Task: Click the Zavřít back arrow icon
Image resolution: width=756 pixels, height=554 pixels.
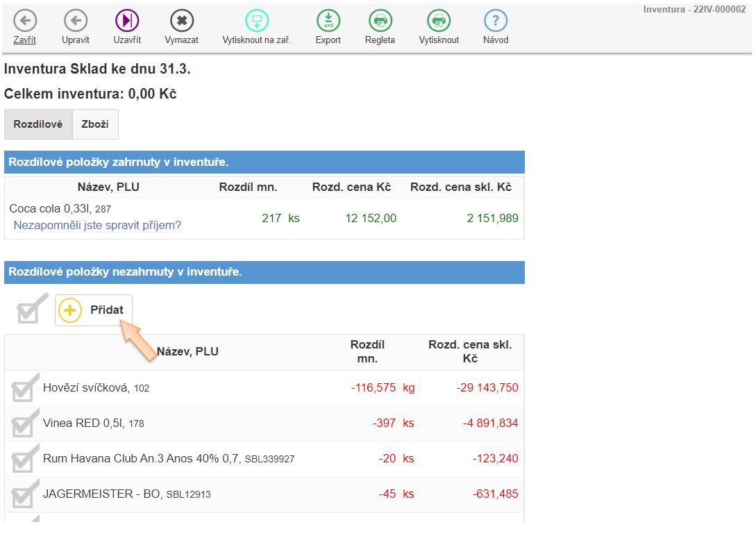Action: (25, 21)
